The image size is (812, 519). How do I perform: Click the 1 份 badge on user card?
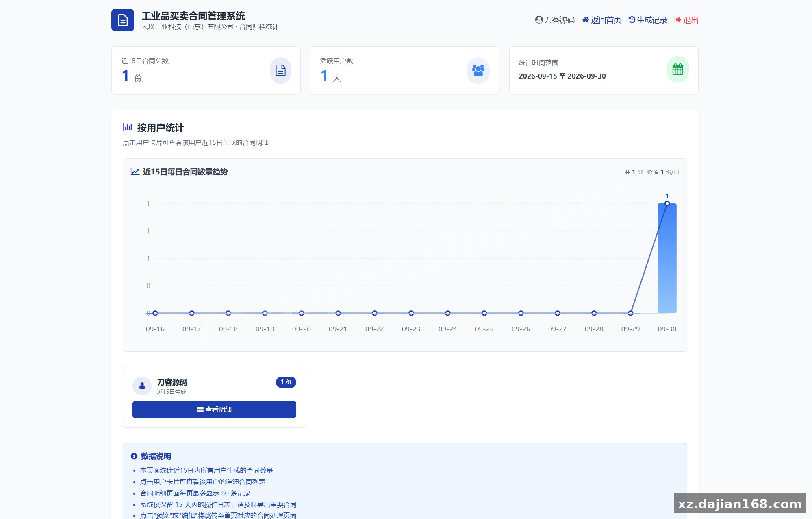[286, 382]
